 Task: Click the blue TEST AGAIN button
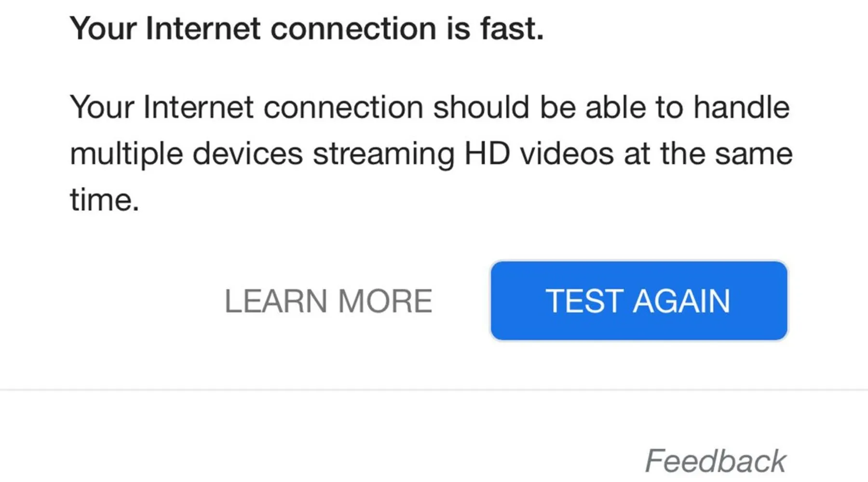click(x=638, y=301)
